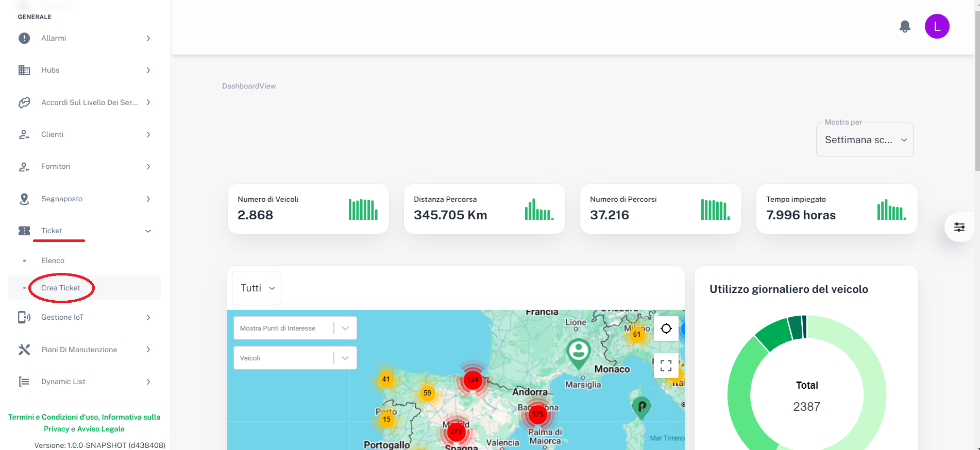Open the Mostra per period dropdown
The width and height of the screenshot is (980, 450).
(x=865, y=140)
